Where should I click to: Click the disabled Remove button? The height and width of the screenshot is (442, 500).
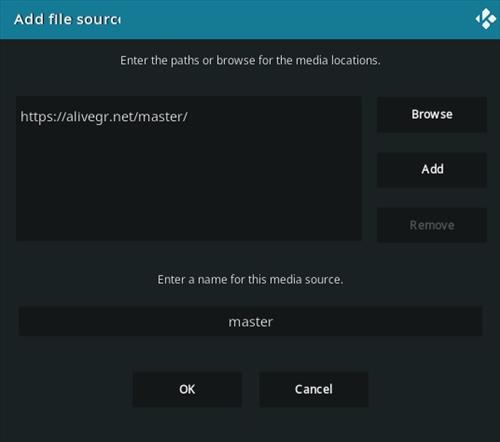tap(432, 225)
